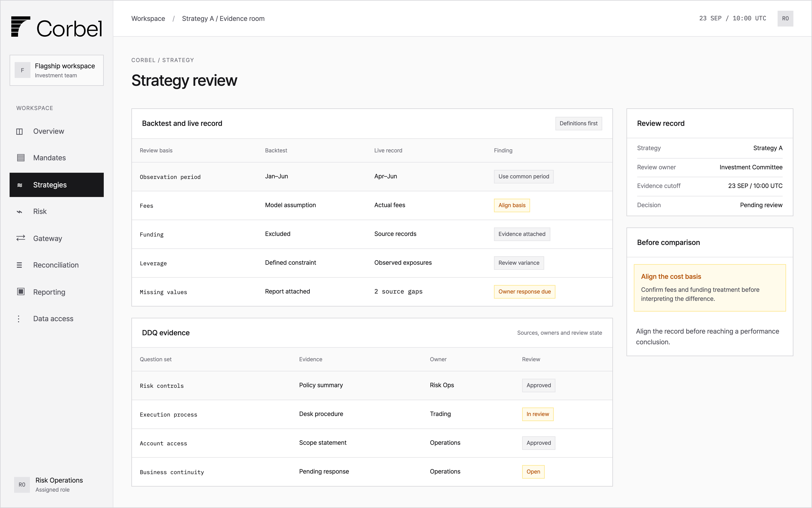This screenshot has width=812, height=508.
Task: Navigate to Gateway page
Action: 56,238
